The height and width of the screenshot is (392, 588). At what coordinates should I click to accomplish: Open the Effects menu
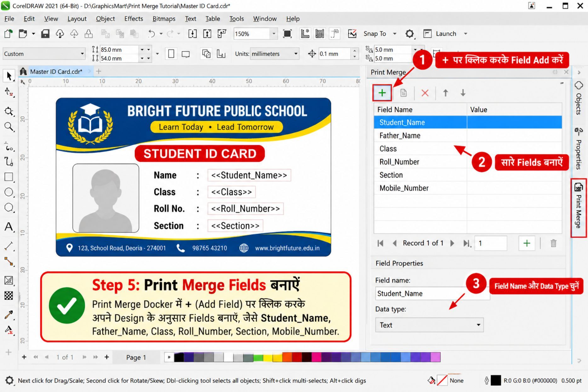coord(134,19)
